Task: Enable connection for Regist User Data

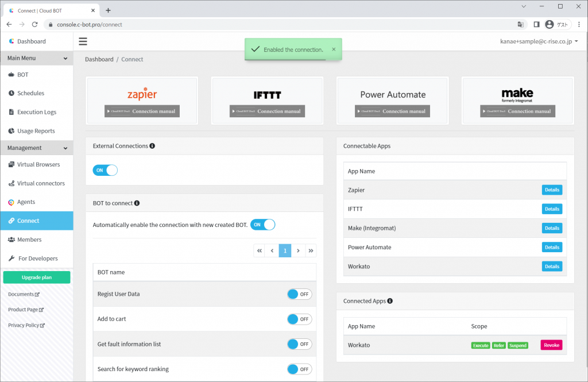Action: (299, 294)
